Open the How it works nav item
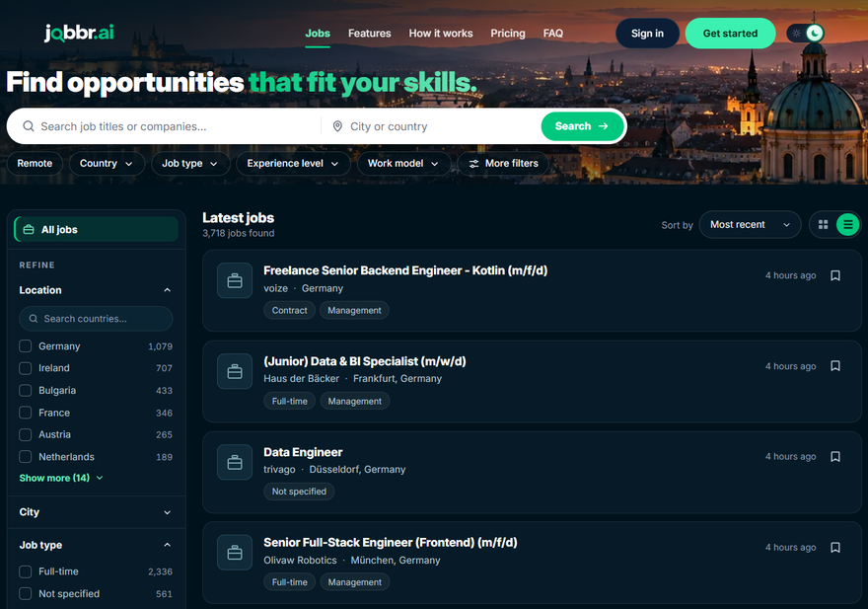868x609 pixels. coord(441,34)
